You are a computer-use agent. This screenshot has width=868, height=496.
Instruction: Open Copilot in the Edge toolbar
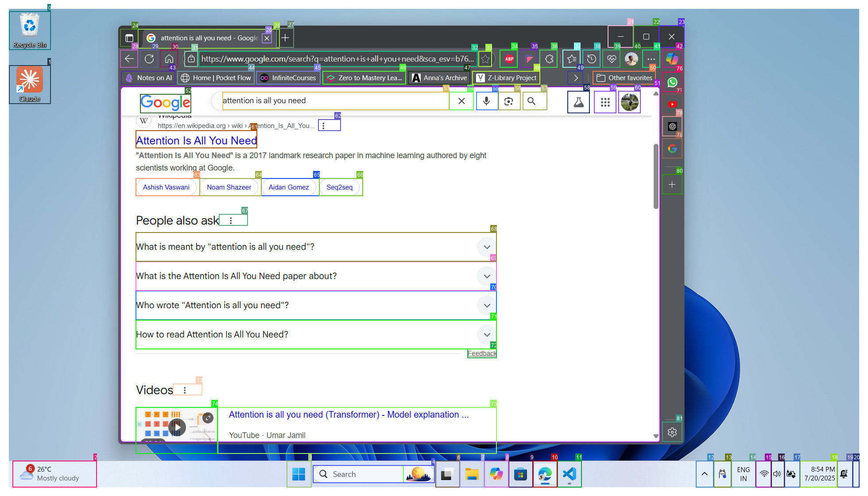point(672,58)
